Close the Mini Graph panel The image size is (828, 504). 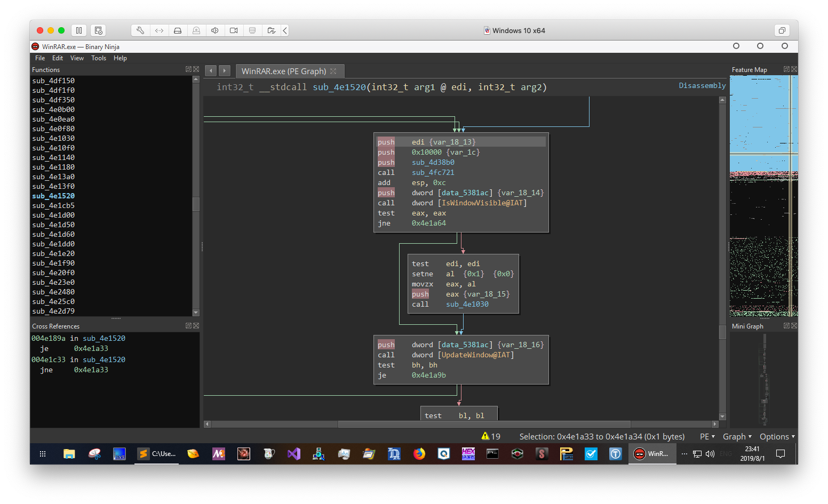(794, 326)
